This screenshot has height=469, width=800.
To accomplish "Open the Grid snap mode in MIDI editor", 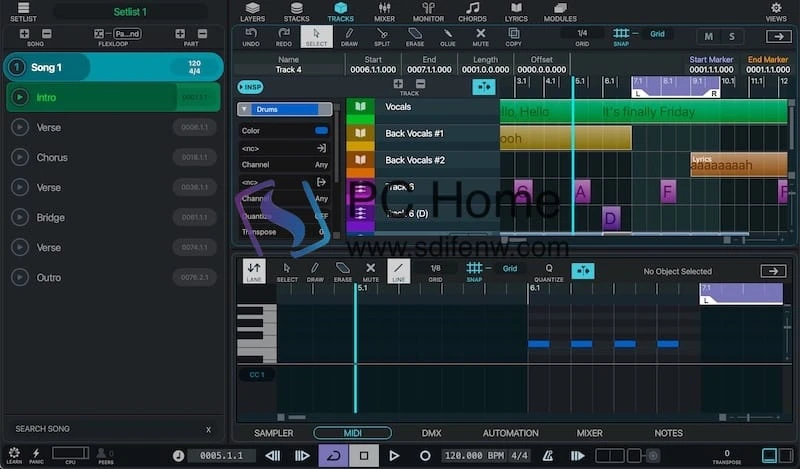I will point(510,268).
